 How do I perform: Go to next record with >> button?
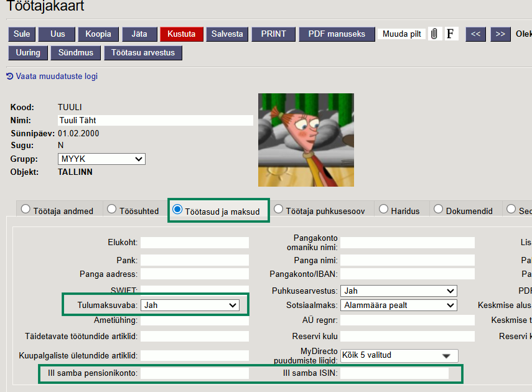(x=500, y=34)
